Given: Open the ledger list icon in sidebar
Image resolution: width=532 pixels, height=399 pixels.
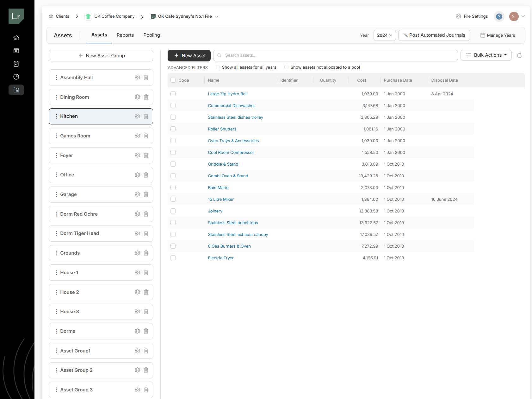Looking at the screenshot, I should [16, 51].
